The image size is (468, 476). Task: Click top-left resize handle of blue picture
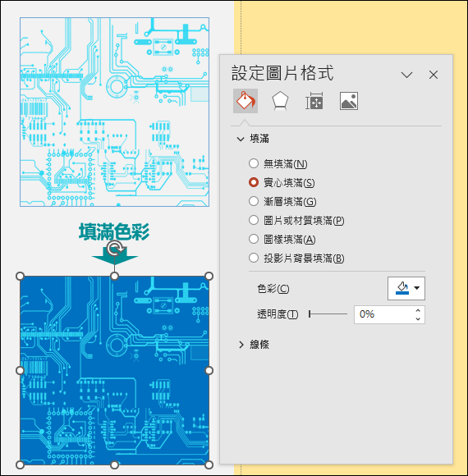(x=20, y=276)
